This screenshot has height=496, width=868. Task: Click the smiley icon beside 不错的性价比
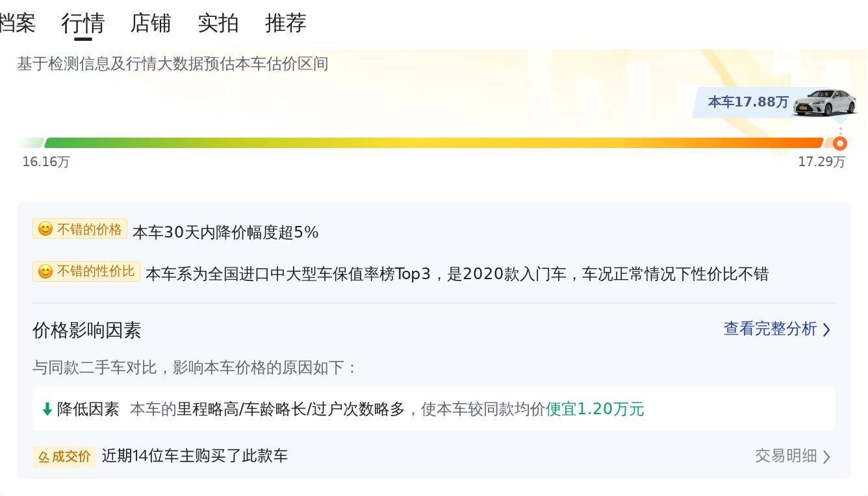pos(45,271)
